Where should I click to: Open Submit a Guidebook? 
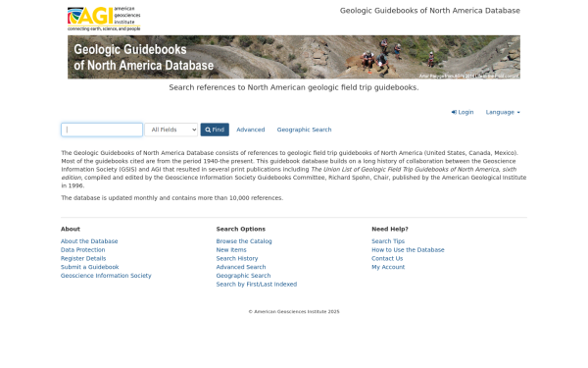pos(89,267)
